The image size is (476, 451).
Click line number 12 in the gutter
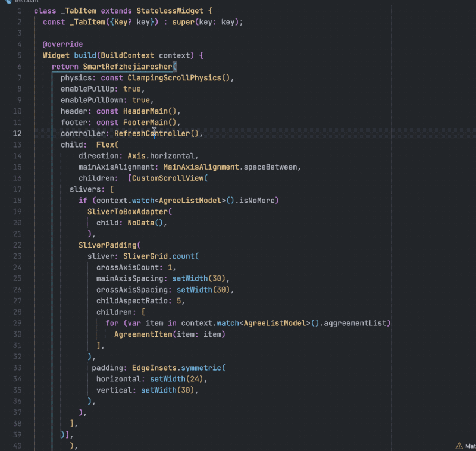(x=17, y=133)
